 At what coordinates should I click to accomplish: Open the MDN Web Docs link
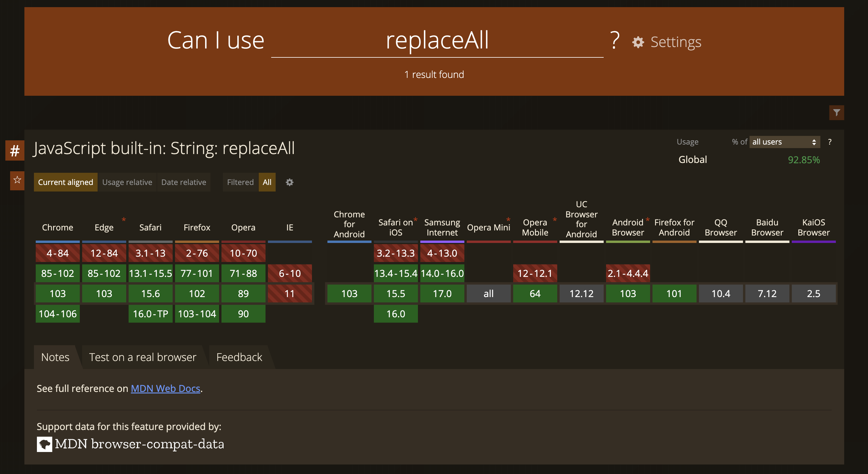point(166,388)
